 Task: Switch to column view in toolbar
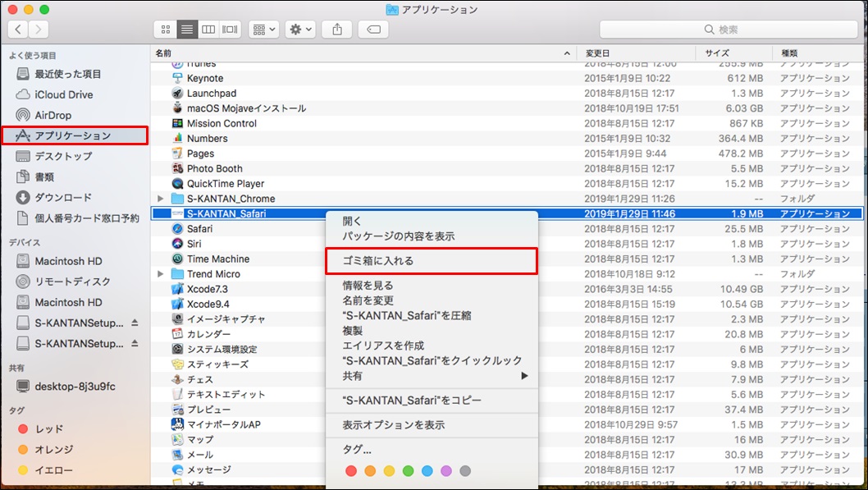pos(208,29)
